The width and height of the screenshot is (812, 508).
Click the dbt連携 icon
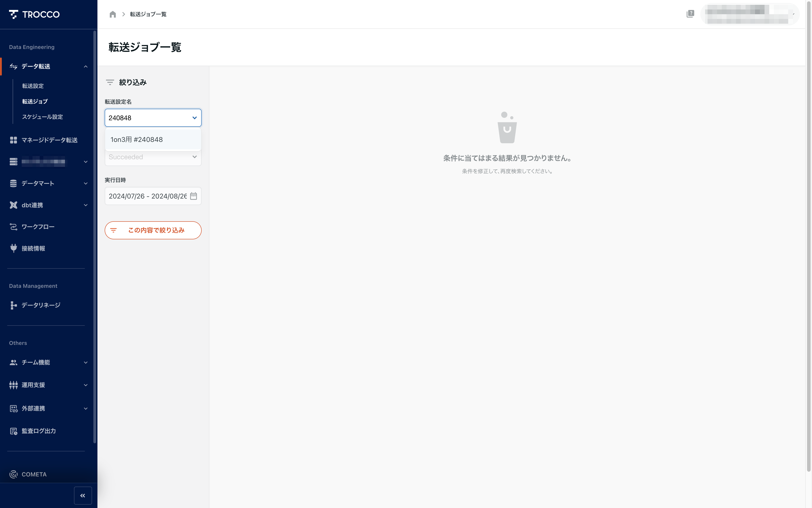coord(13,205)
